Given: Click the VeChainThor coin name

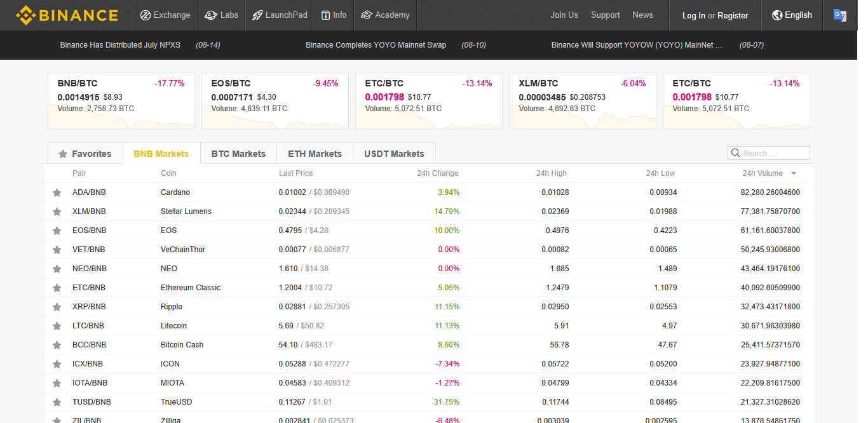Looking at the screenshot, I should pos(183,250).
